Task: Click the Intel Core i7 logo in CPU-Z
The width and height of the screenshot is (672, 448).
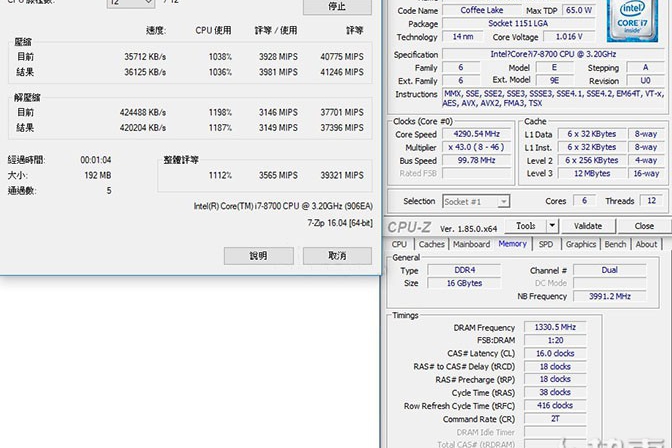Action: pos(632,20)
